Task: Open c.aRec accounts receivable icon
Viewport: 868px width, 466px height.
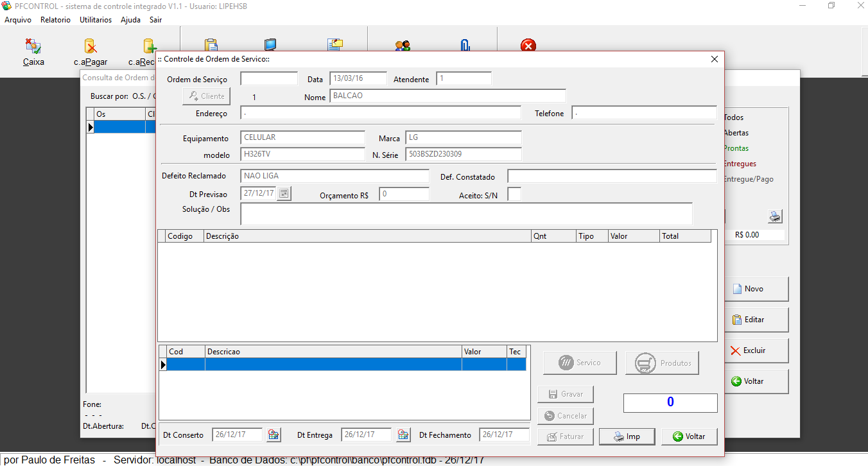Action: [x=149, y=46]
